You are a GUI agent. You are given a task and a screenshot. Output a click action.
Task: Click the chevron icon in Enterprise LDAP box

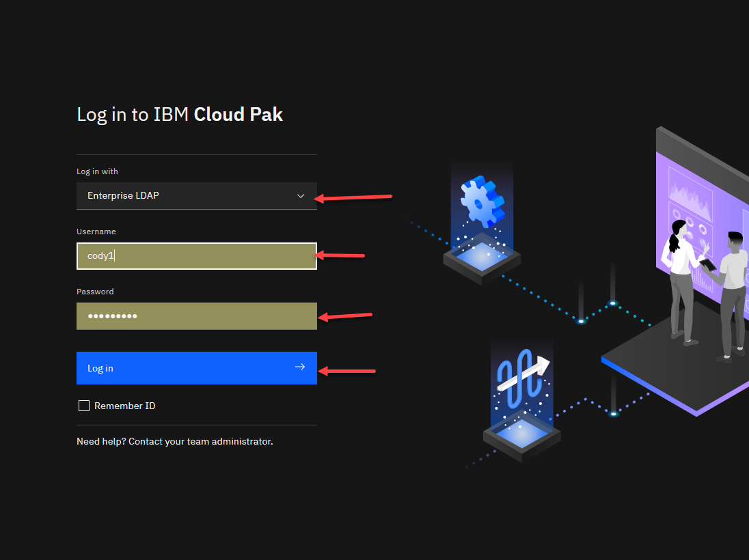[x=300, y=196]
